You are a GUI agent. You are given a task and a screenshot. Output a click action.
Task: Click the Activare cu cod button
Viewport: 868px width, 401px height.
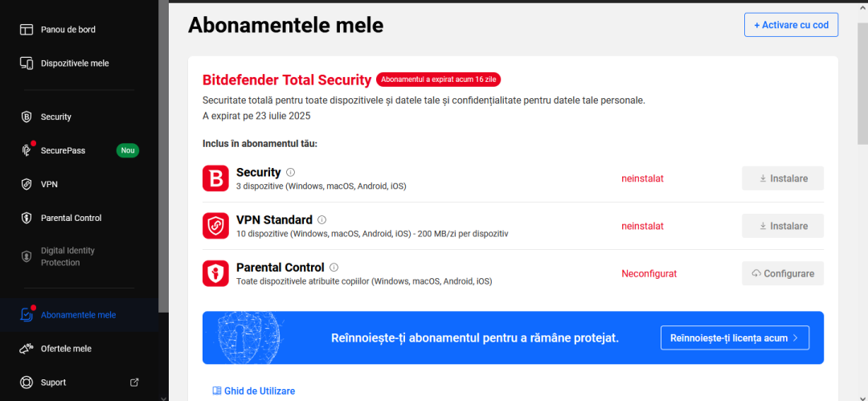[791, 25]
